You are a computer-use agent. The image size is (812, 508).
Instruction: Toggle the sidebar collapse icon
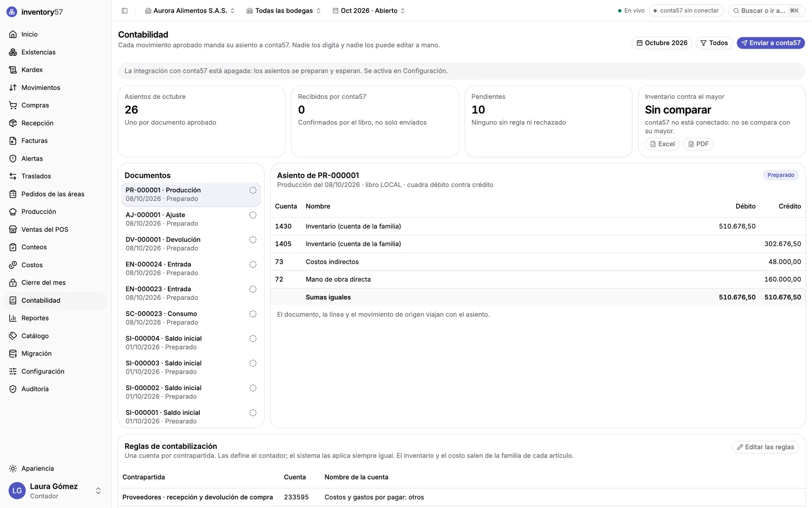click(125, 11)
